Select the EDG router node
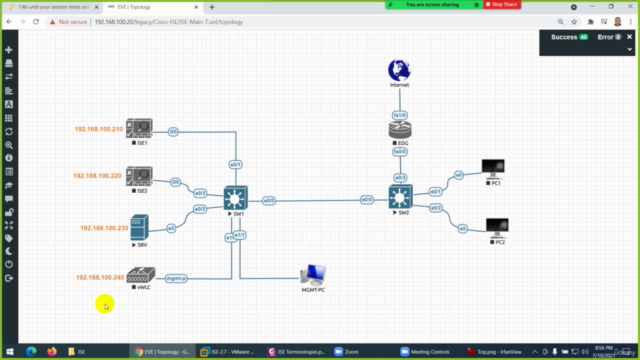 400,130
